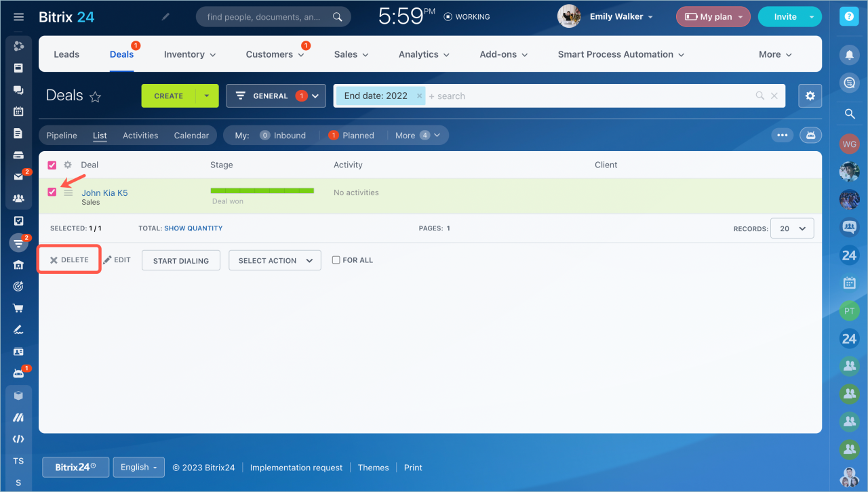Viewport: 868px width, 492px height.
Task: Change the Records per page dropdown
Action: click(x=792, y=228)
